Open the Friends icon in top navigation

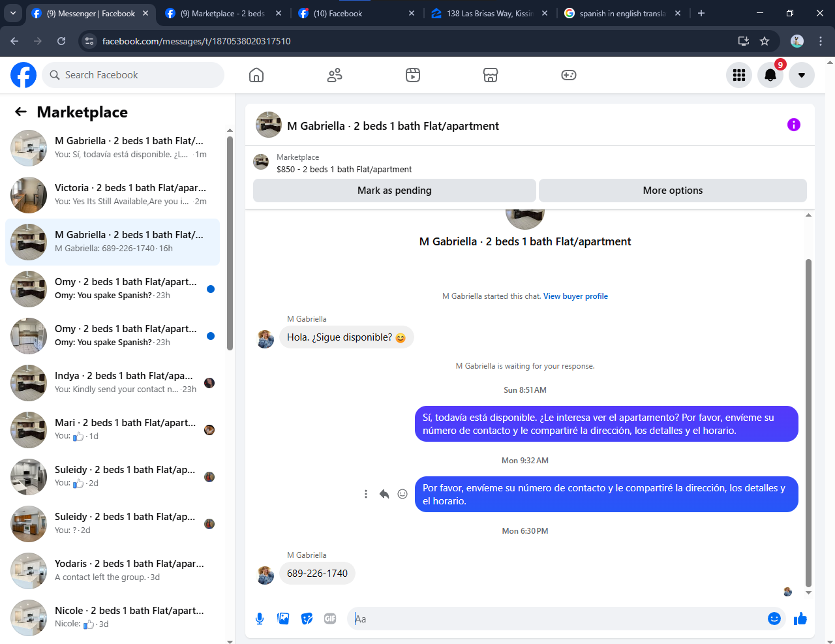[x=335, y=75]
